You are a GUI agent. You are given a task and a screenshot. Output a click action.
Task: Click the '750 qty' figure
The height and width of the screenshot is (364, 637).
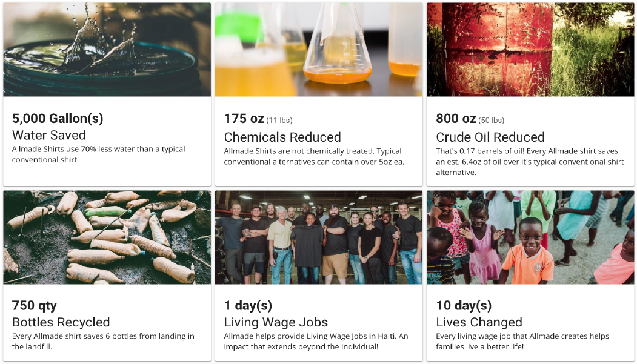pos(35,306)
